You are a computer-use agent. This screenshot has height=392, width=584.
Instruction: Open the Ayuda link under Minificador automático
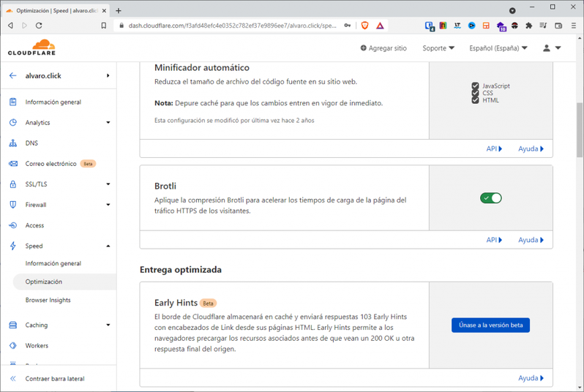[531, 148]
